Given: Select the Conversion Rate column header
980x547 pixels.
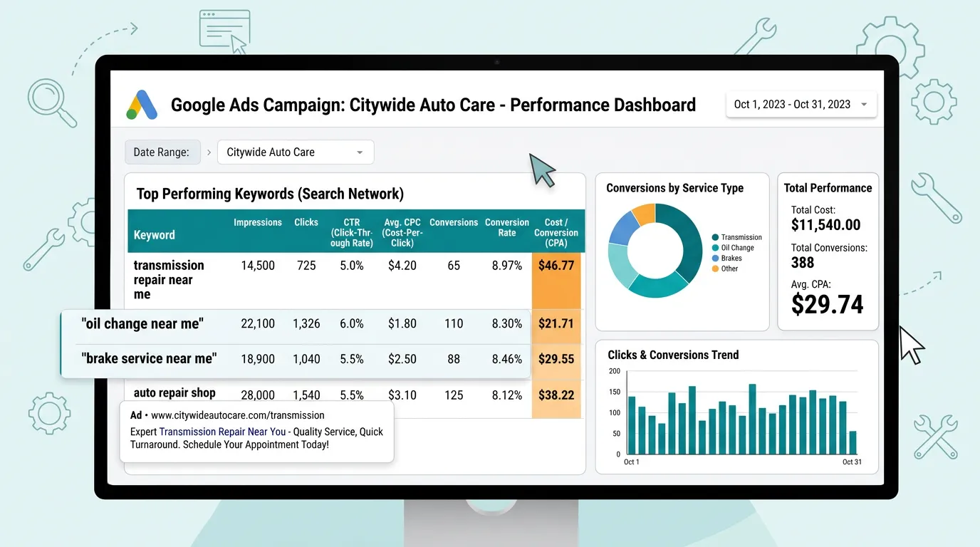Looking at the screenshot, I should (507, 227).
